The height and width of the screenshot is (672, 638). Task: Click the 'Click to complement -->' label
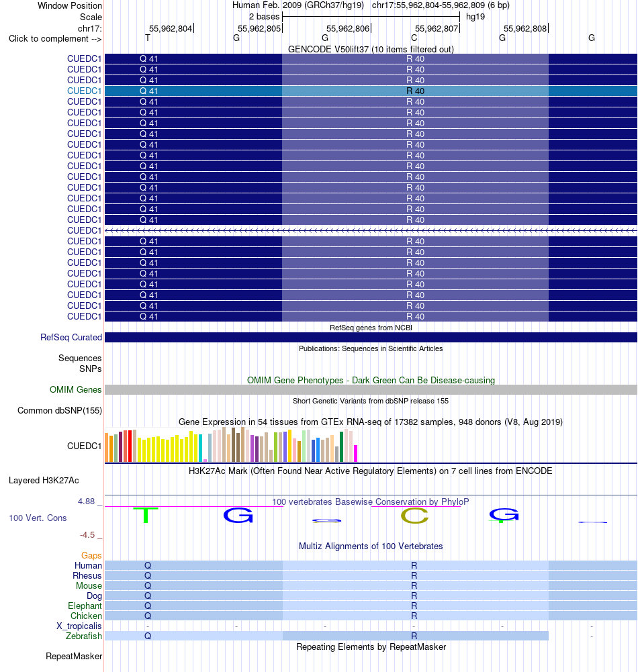pos(55,38)
